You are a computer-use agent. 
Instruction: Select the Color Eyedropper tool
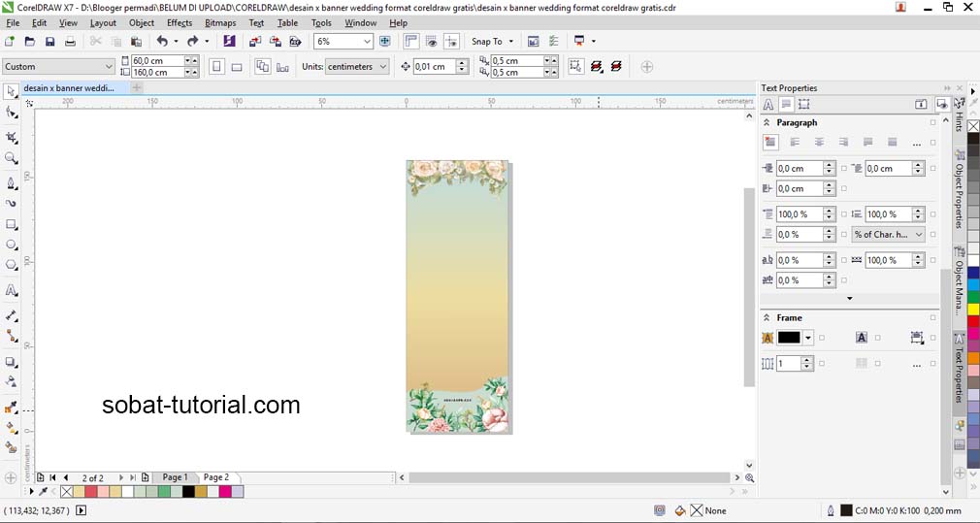pyautogui.click(x=11, y=408)
